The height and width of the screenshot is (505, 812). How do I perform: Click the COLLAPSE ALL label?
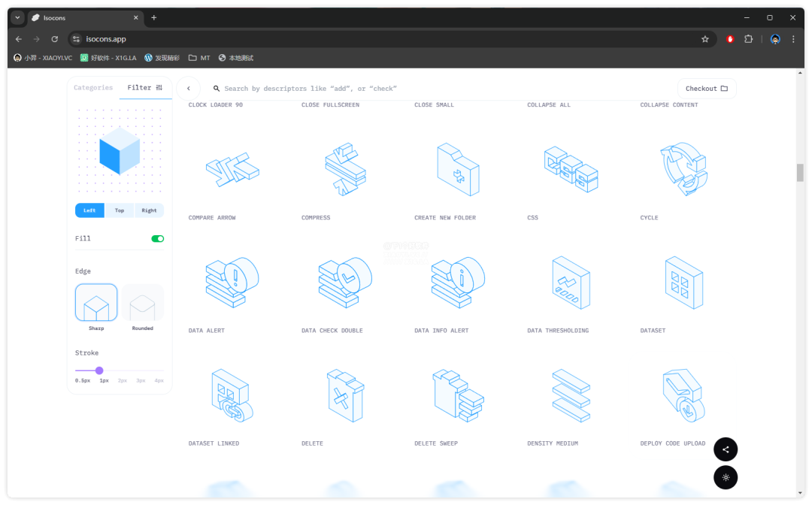coord(549,105)
